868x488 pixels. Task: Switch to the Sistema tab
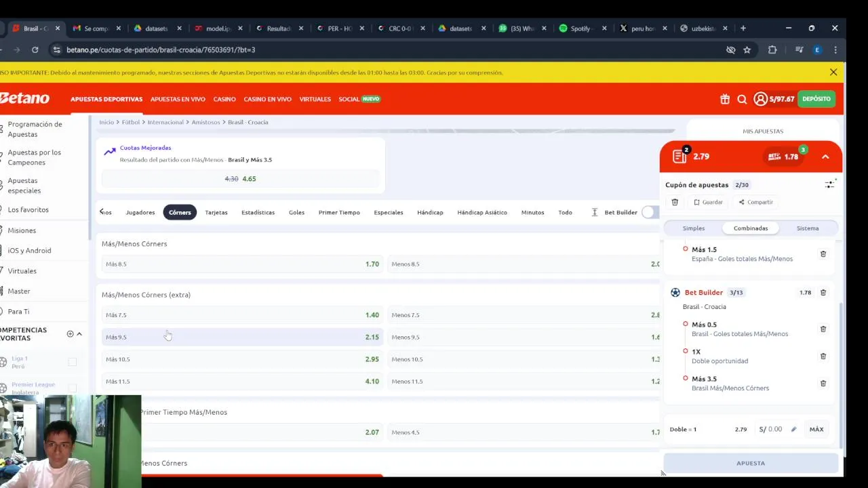click(x=808, y=228)
